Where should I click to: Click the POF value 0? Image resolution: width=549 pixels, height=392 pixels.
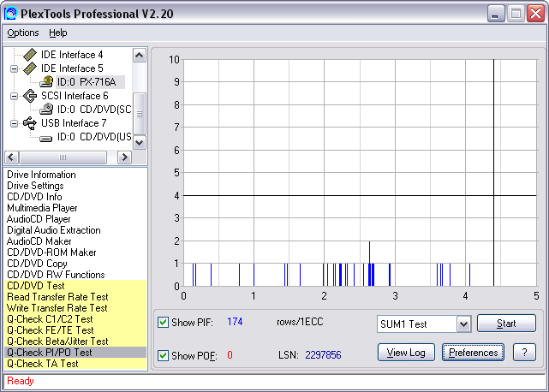(x=230, y=355)
